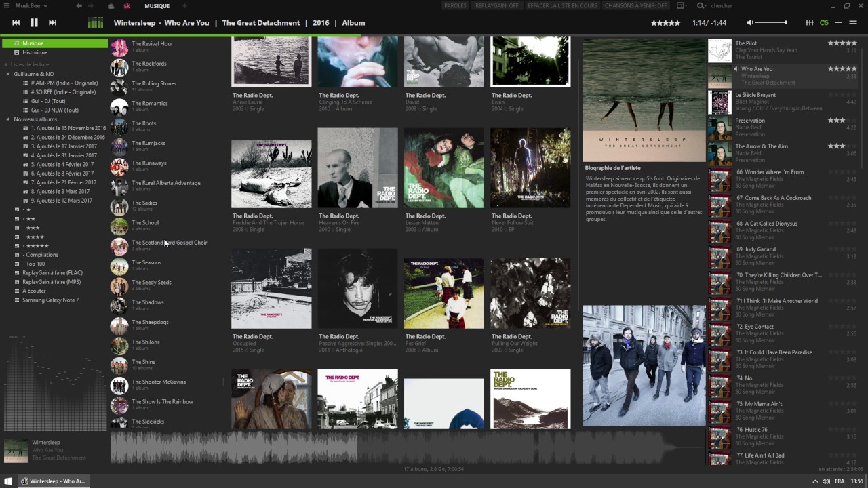Open playlist # SOIRÉE (Indie - Originale)
Viewport: 868px width, 488px height.
[63, 92]
